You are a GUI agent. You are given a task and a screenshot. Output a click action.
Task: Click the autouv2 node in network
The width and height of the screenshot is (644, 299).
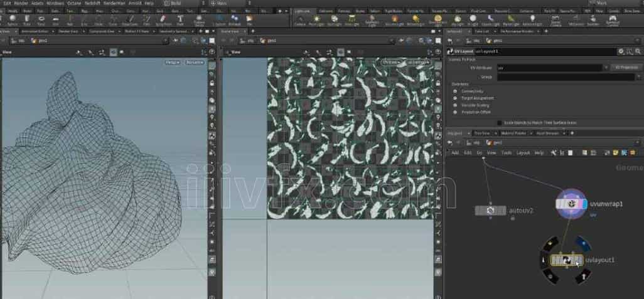[x=491, y=211]
